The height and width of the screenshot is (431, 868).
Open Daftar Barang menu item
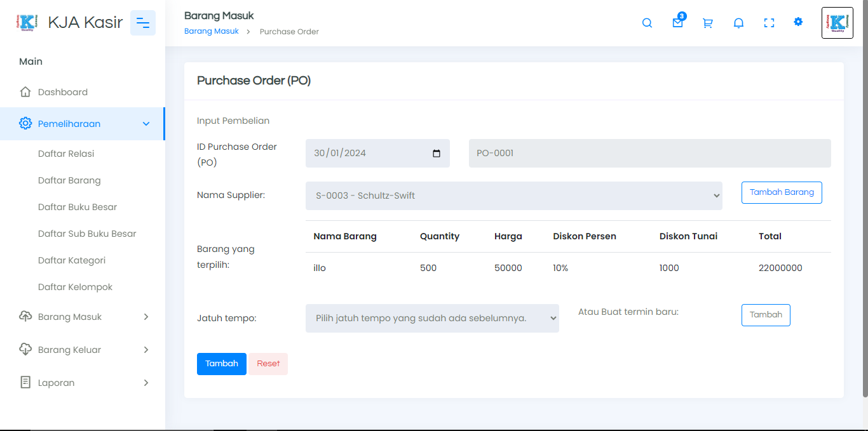tap(69, 180)
